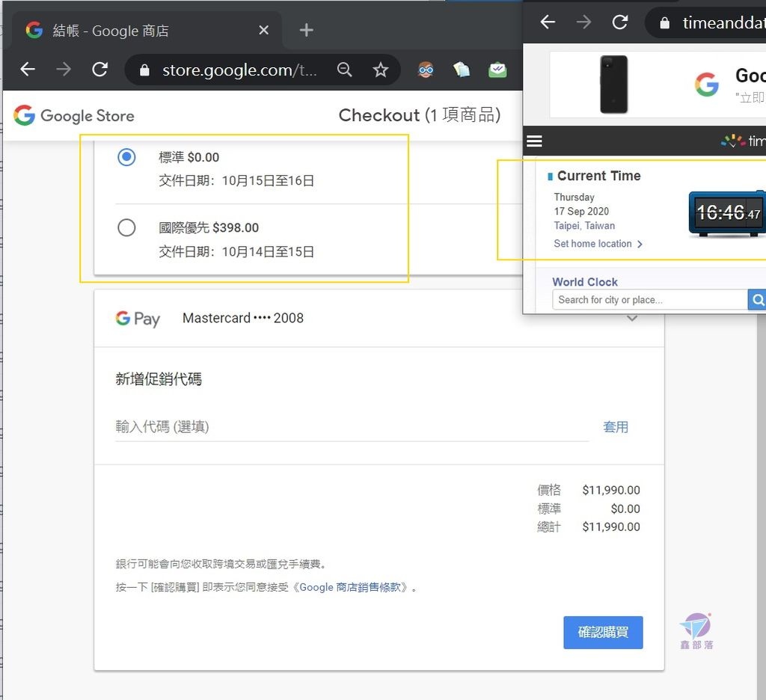
Task: Open the goggles-face extension icon
Action: click(426, 70)
